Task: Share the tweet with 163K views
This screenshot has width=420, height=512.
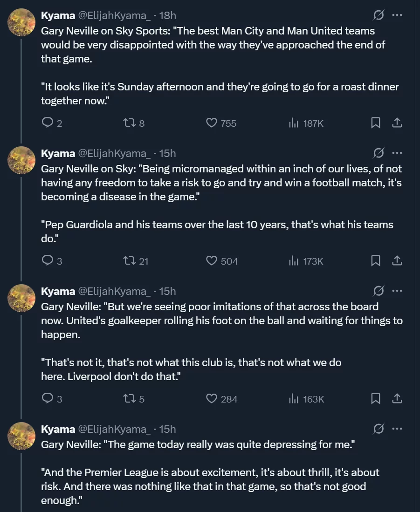Action: tap(397, 398)
